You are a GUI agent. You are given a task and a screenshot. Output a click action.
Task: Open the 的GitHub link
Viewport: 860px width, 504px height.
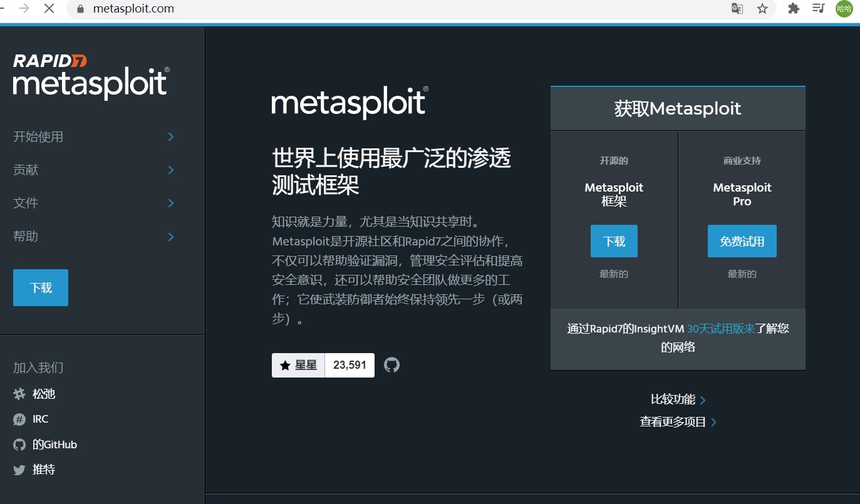pyautogui.click(x=55, y=445)
